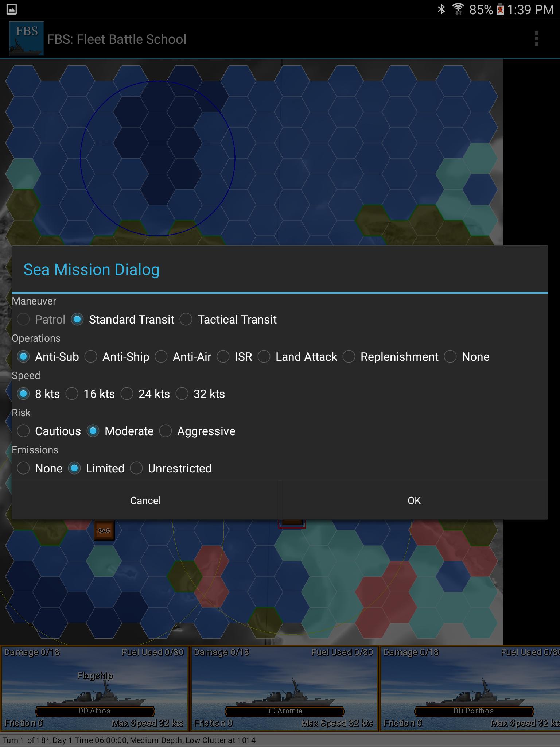Screen dimensions: 560x747
Task: Select Replenishment operations option
Action: 349,357
